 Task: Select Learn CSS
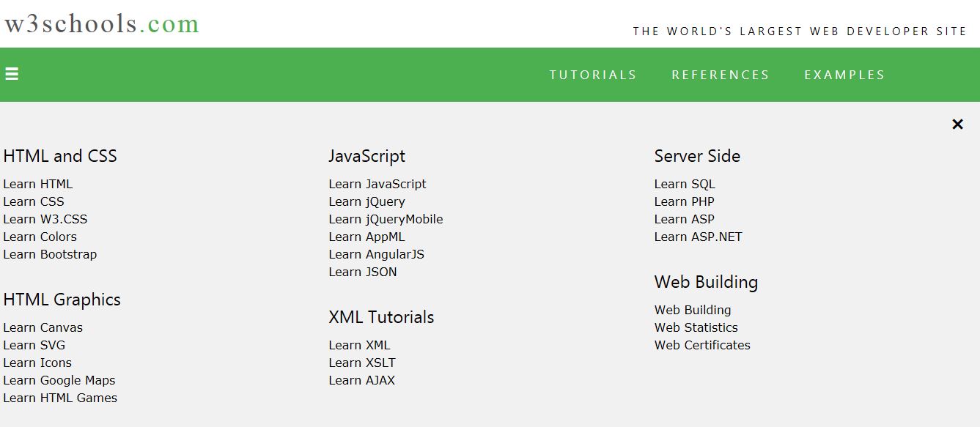coord(33,201)
